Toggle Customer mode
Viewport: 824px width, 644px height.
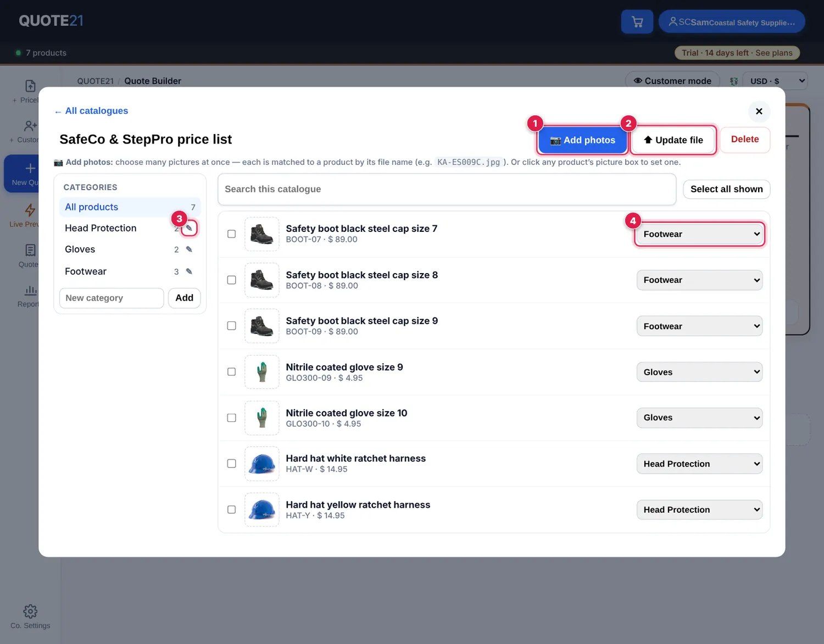tap(672, 81)
